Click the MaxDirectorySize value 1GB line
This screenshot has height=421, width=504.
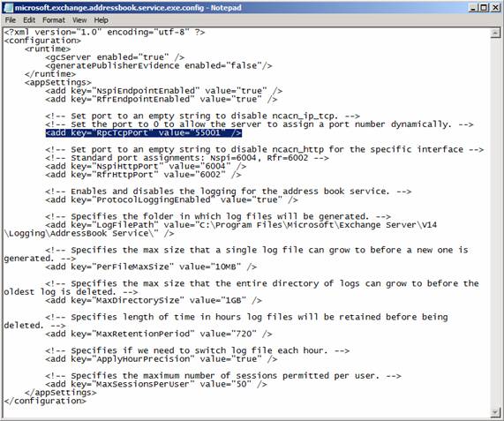coord(154,300)
